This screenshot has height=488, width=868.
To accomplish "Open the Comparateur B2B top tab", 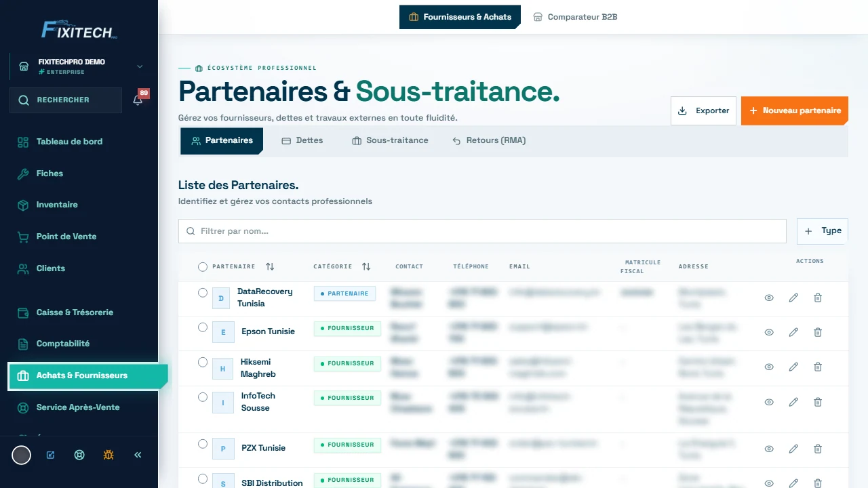I will [575, 17].
